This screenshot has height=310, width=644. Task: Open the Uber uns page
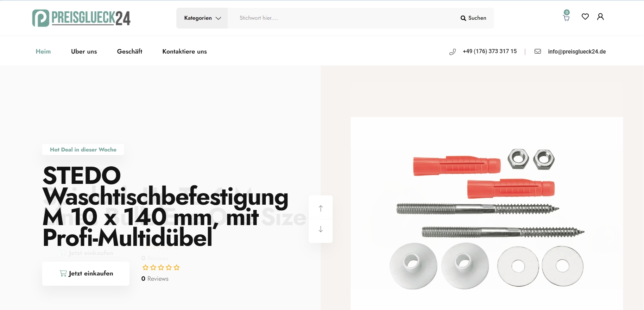[84, 51]
